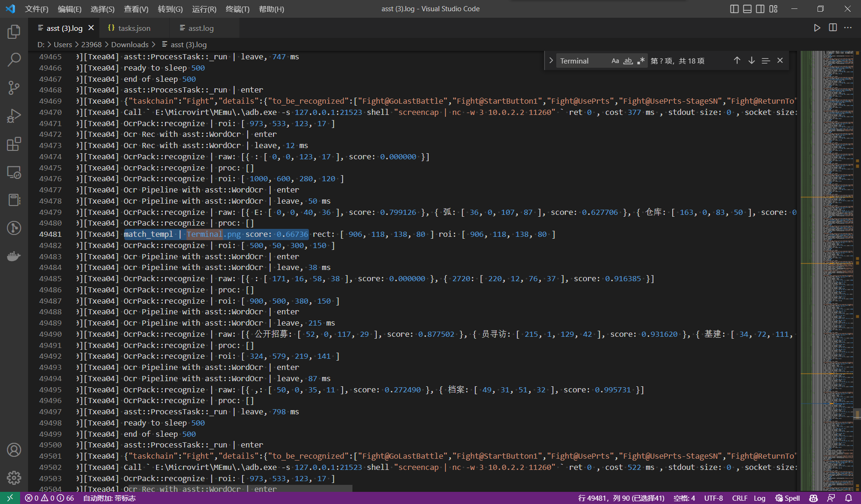
Task: Open the Users breadcrumb dropdown
Action: pos(63,44)
